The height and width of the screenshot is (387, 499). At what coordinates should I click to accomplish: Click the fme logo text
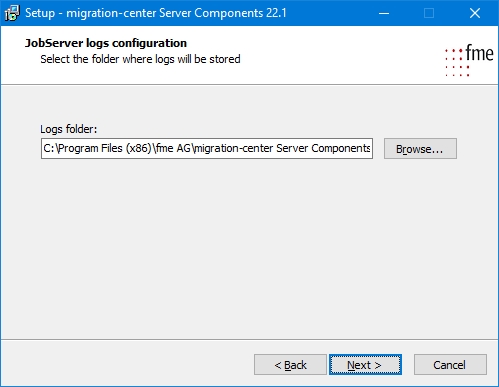point(479,53)
